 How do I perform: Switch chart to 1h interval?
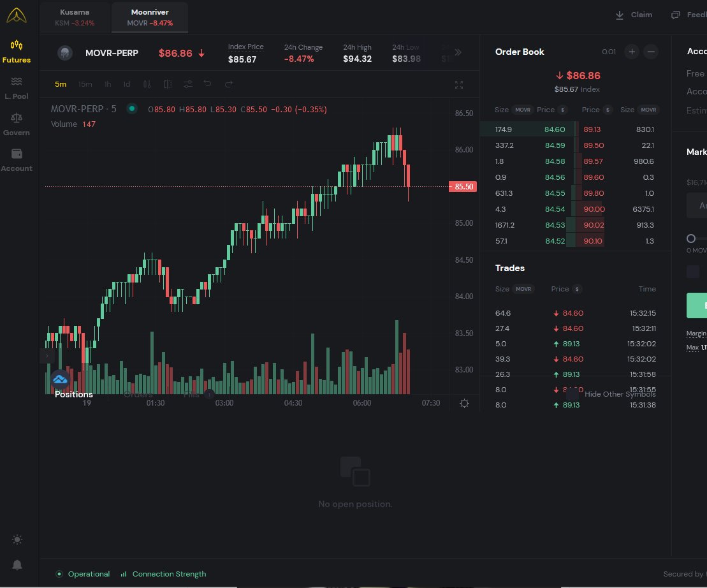pyautogui.click(x=107, y=84)
